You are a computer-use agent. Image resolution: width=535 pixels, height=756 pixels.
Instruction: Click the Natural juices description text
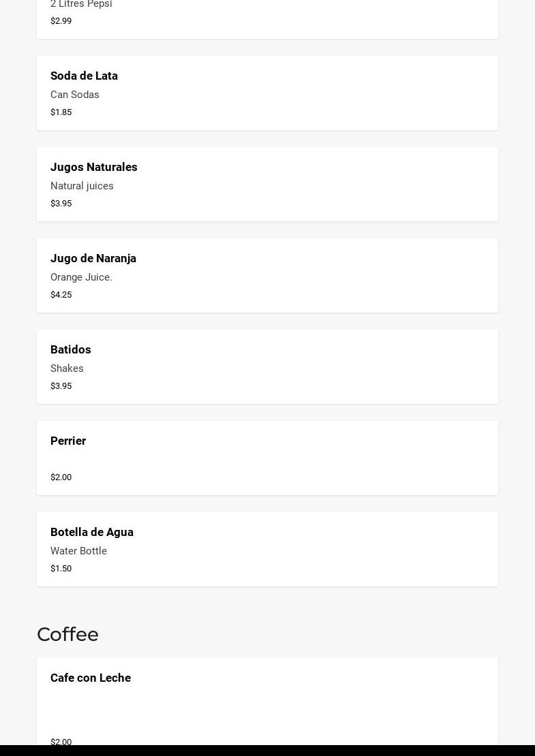[x=82, y=186]
